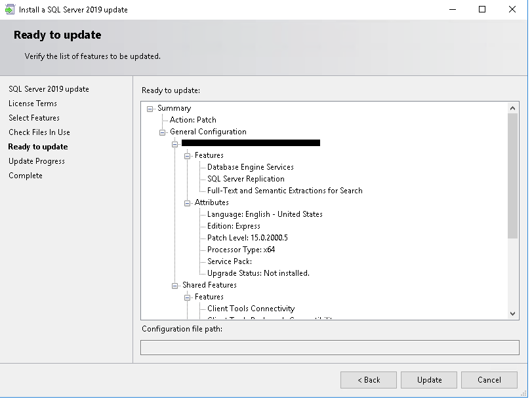This screenshot has height=399, width=532.
Task: Select Upgrade Status: Not installed row
Action: pyautogui.click(x=258, y=273)
